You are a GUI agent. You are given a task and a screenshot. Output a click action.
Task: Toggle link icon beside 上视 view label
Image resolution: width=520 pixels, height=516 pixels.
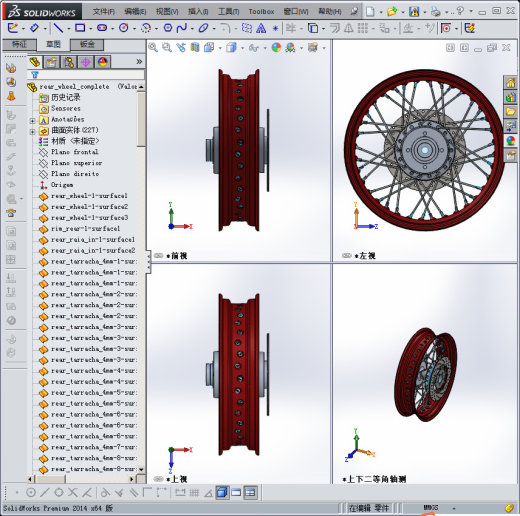158,479
